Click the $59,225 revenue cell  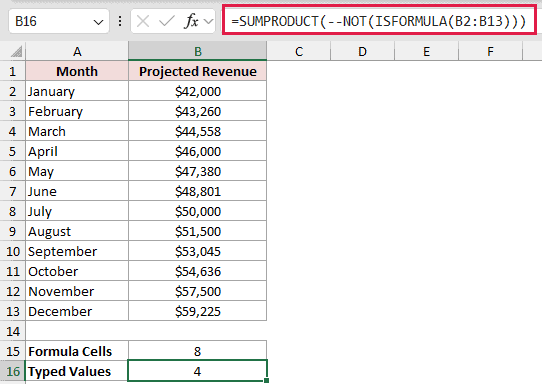[x=197, y=311]
